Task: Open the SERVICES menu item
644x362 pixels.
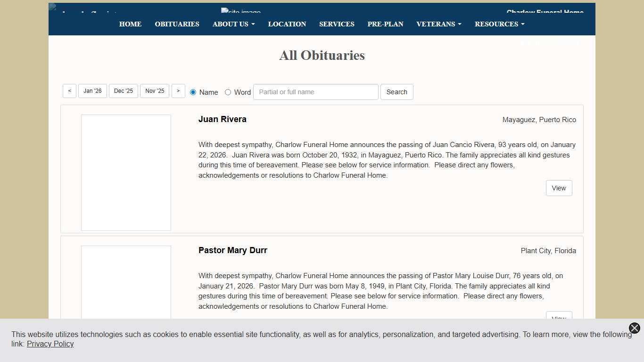Action: pyautogui.click(x=337, y=24)
